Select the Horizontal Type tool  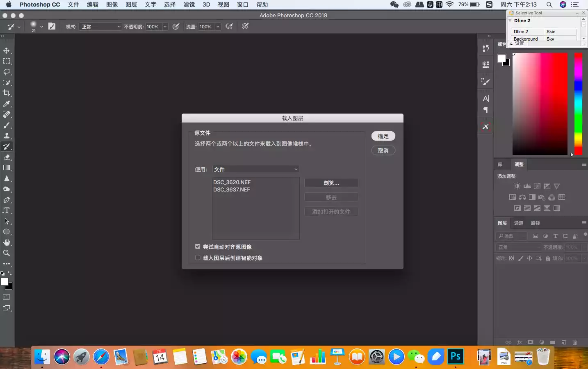[7, 210]
